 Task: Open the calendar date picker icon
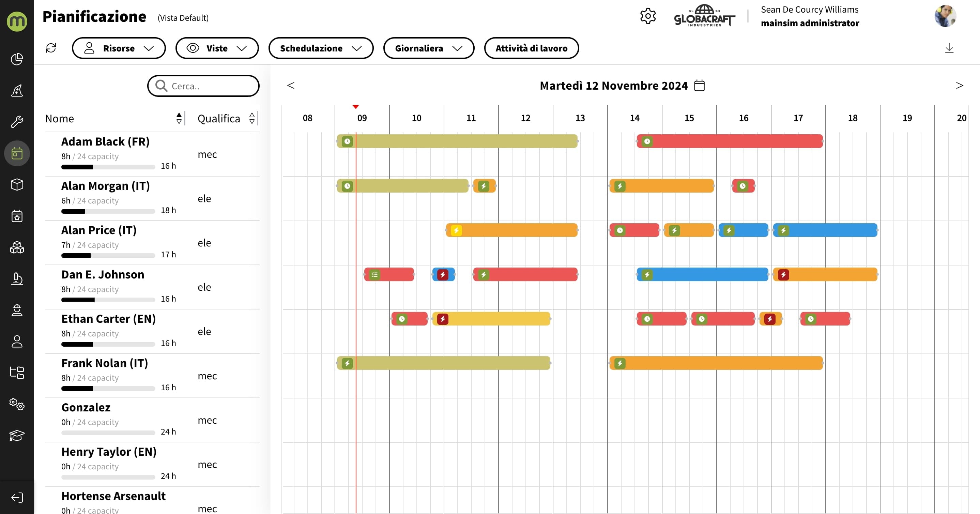[699, 85]
